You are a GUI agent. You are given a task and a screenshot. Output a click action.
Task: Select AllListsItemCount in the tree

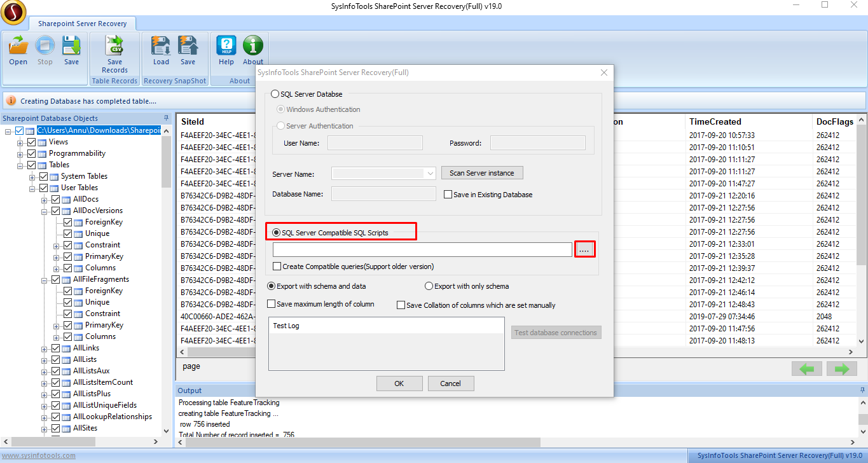[x=103, y=382]
